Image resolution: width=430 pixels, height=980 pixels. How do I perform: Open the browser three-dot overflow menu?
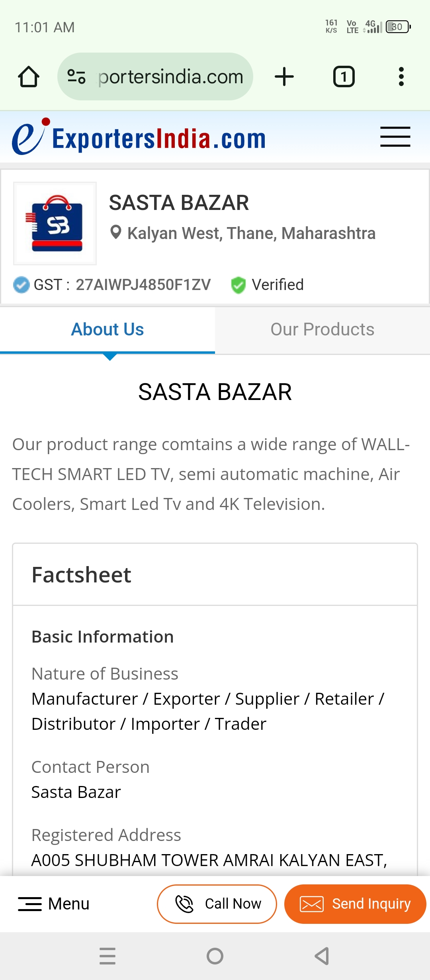tap(401, 76)
